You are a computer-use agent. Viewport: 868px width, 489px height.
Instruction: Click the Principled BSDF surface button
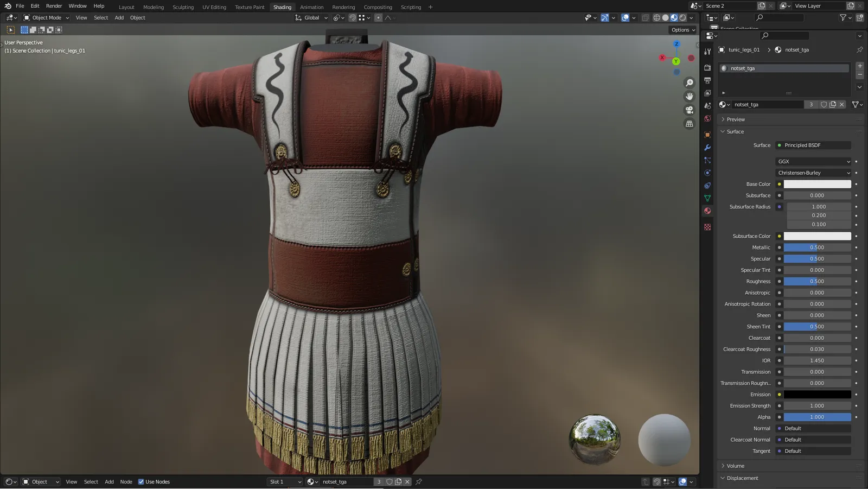[813, 145]
